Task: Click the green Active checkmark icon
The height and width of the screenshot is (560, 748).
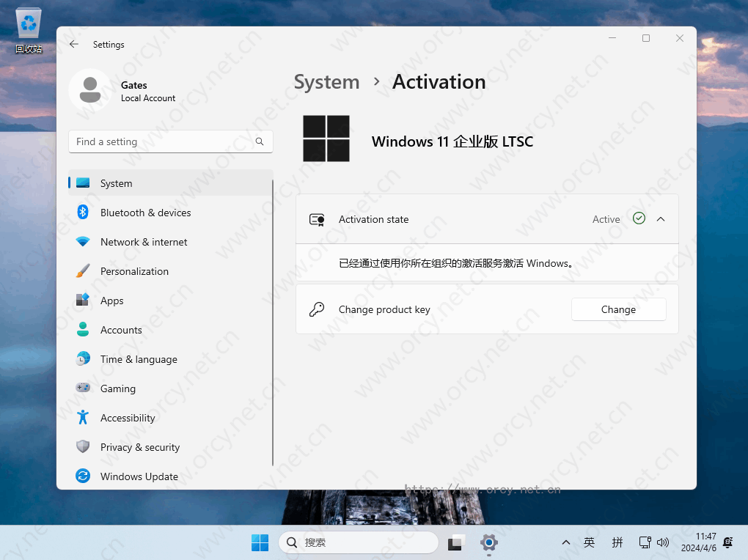Action: pyautogui.click(x=639, y=218)
